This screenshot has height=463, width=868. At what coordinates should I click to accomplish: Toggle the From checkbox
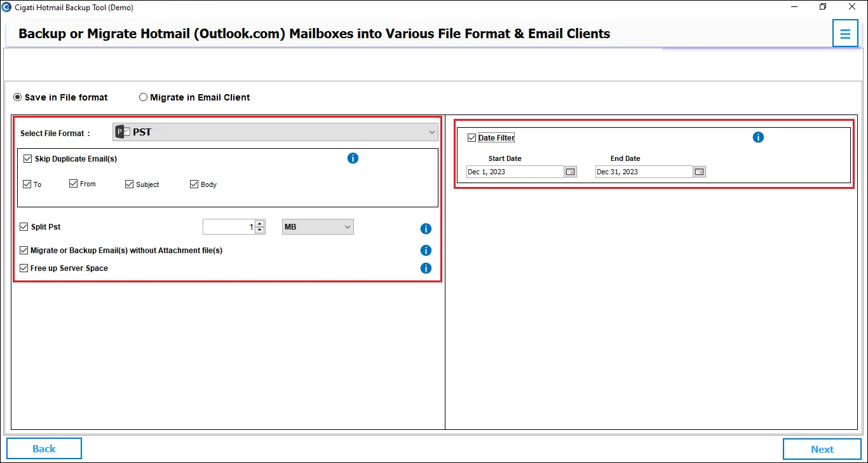point(74,184)
